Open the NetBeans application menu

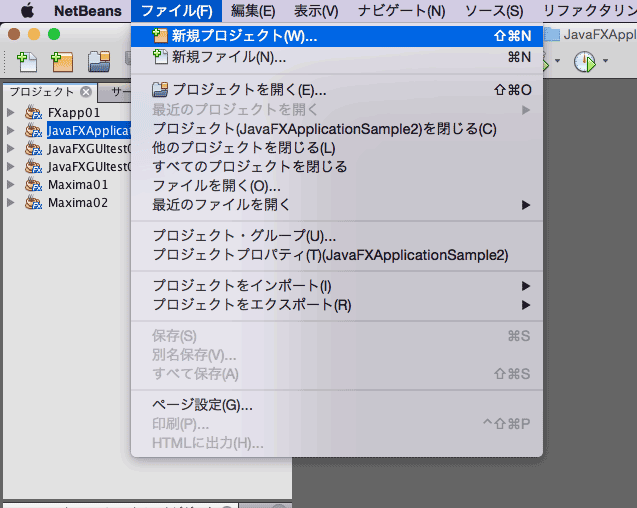[x=88, y=11]
